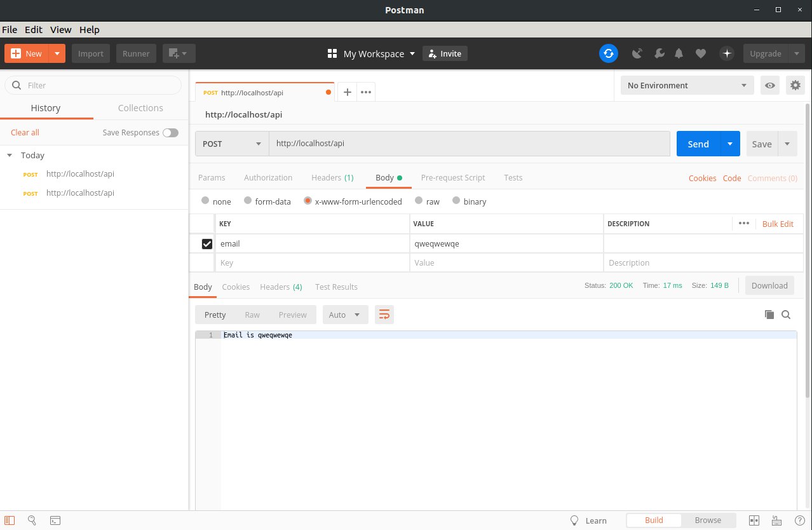This screenshot has width=812, height=530.
Task: Click the sync status icon
Action: 609,53
